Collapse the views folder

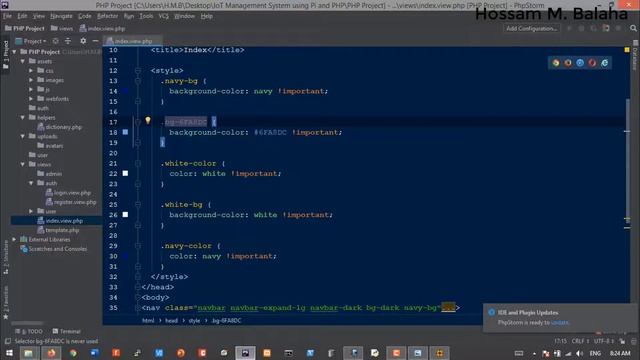pyautogui.click(x=23, y=164)
